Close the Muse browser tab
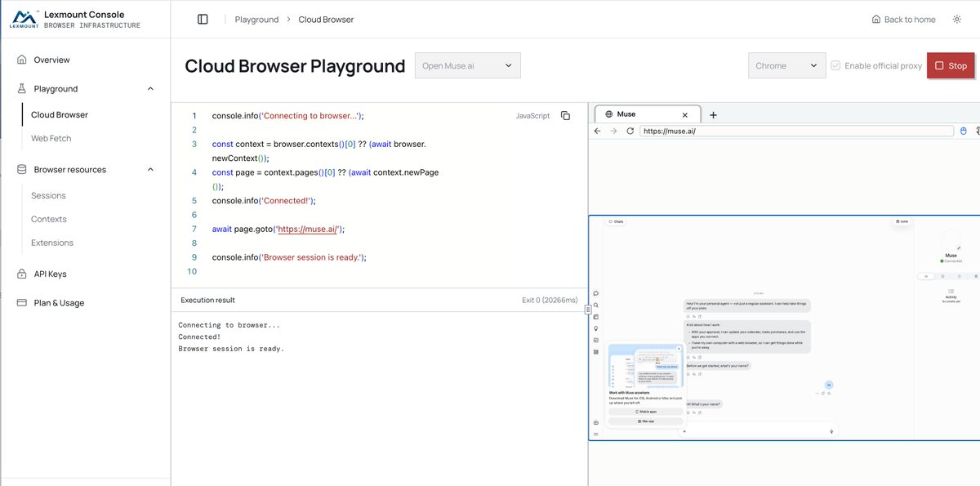 tap(684, 115)
